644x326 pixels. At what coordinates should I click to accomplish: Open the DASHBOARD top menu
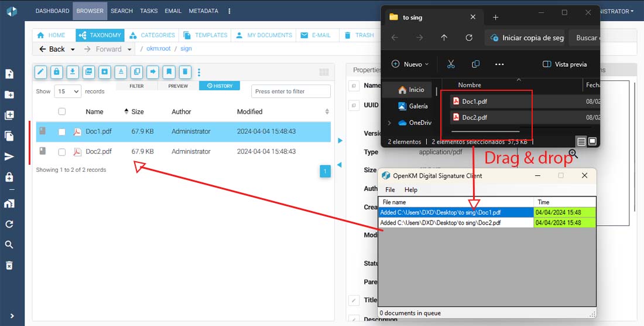coord(52,11)
